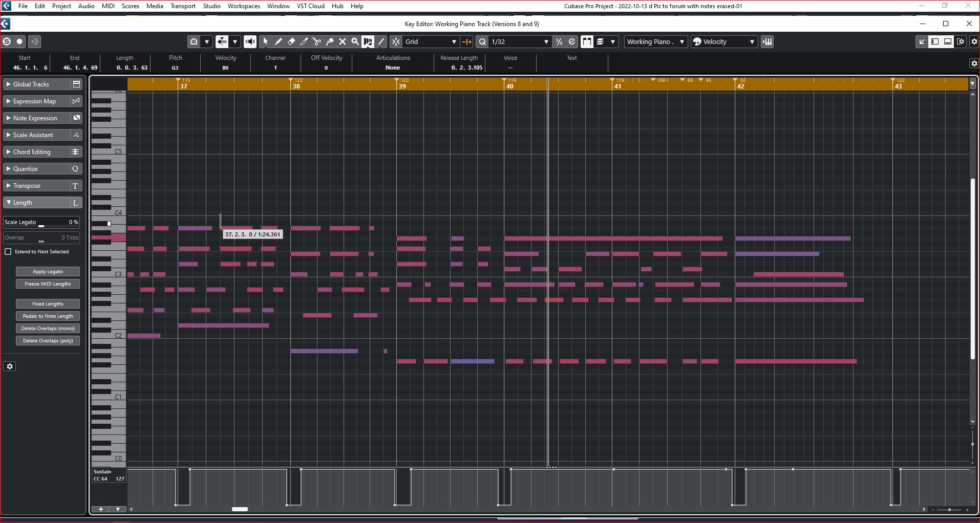Click the Note Expression section icon

pyautogui.click(x=76, y=118)
